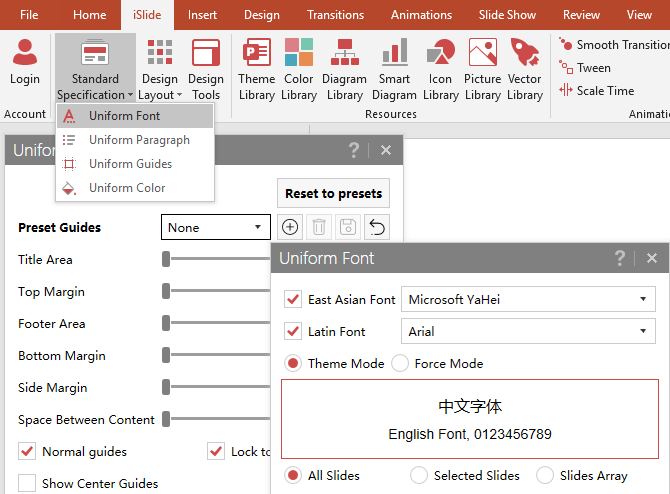This screenshot has height=494, width=670.
Task: Enable Show Center Guides checkbox
Action: [x=27, y=483]
